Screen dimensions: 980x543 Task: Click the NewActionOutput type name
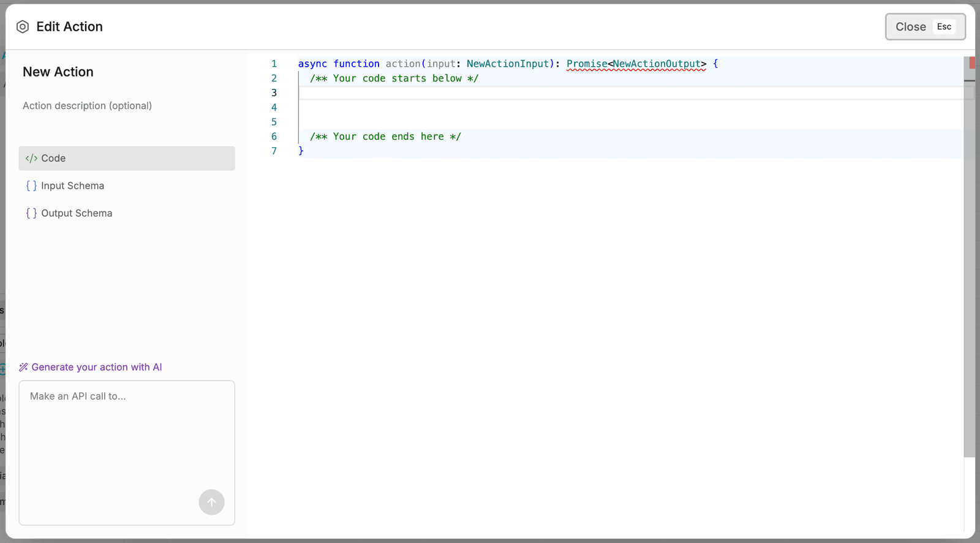click(657, 64)
